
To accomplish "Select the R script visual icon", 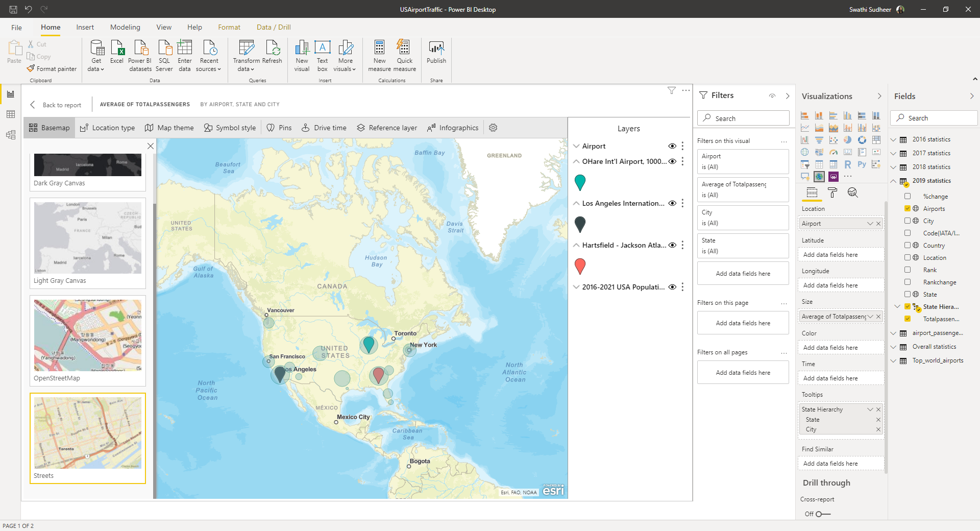I will point(848,164).
